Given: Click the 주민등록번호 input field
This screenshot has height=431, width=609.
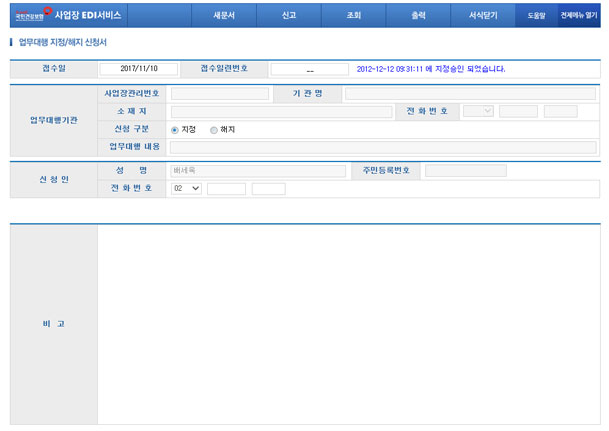Looking at the screenshot, I should [466, 170].
